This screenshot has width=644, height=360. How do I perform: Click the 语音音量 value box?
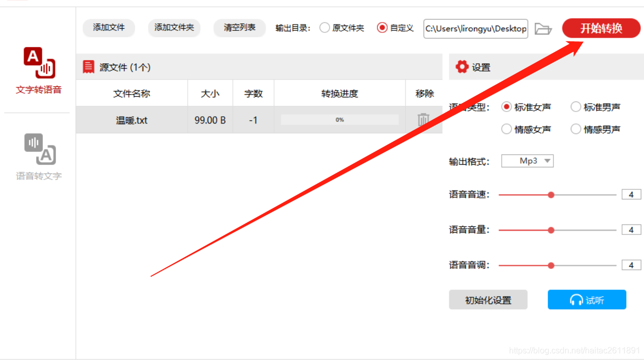[631, 230]
